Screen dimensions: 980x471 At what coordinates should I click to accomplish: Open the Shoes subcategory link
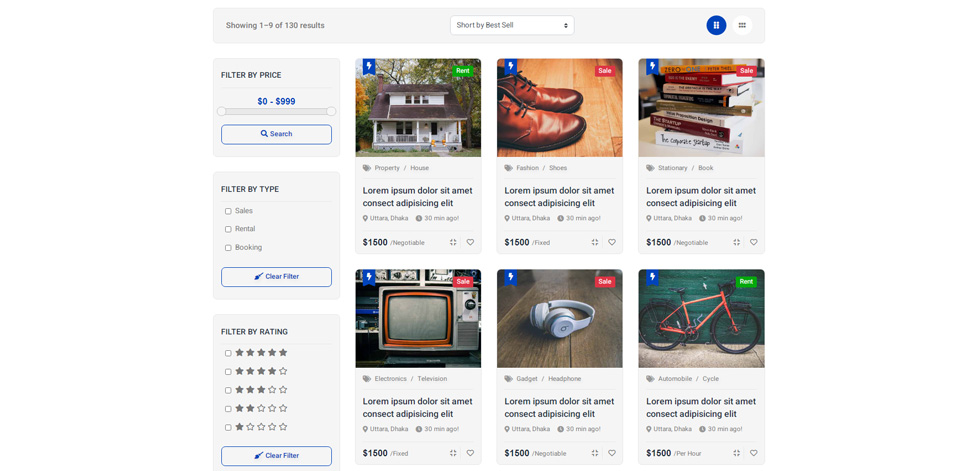558,168
